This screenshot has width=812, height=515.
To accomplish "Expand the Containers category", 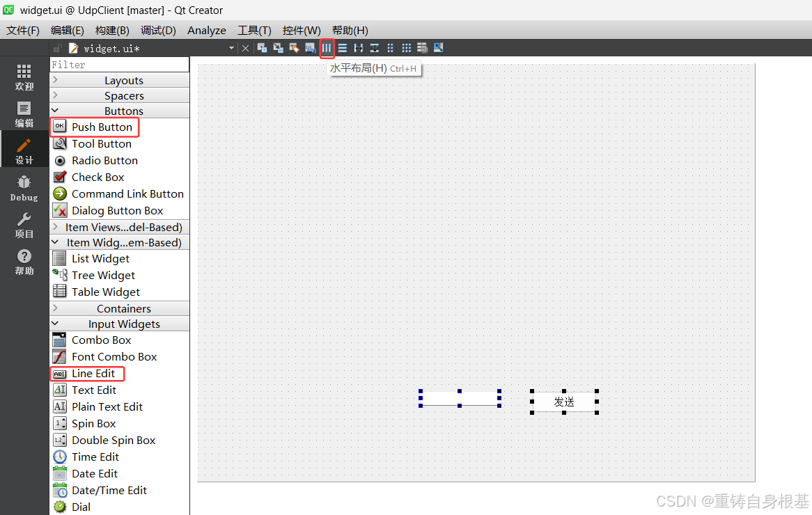I will [120, 308].
